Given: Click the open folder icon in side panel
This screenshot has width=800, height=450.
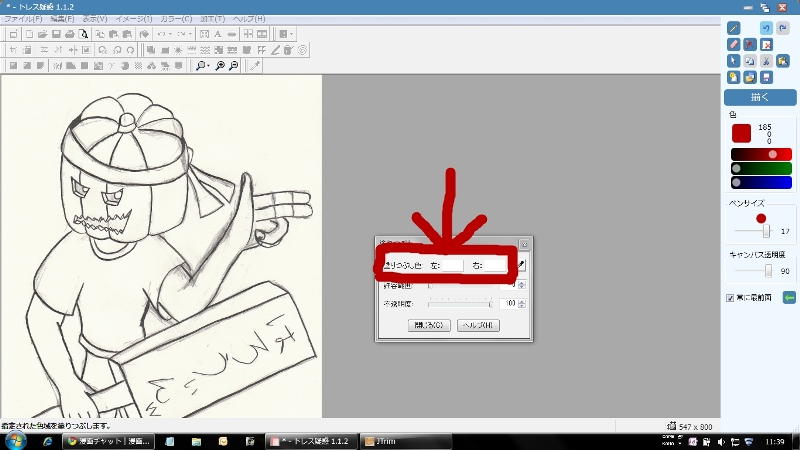Looking at the screenshot, I should click(x=749, y=77).
